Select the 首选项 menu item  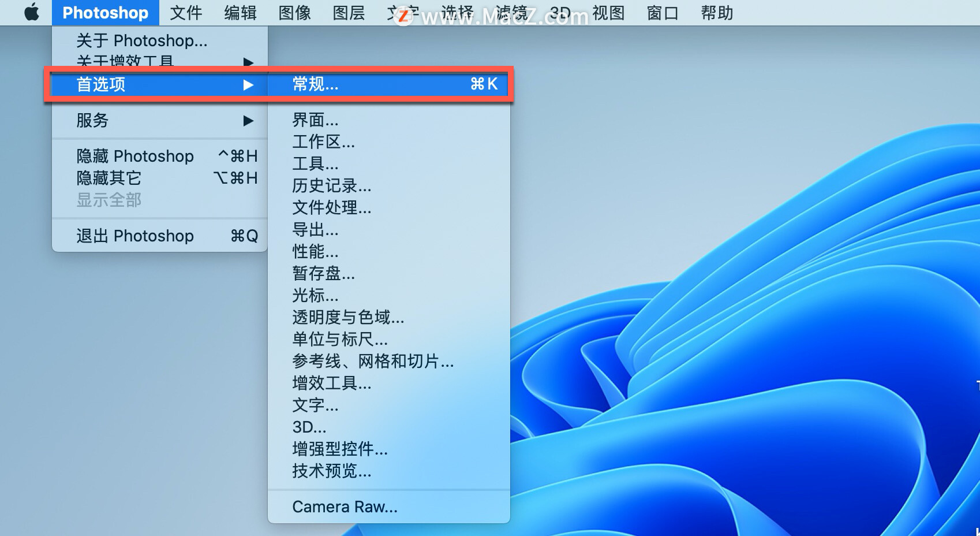[160, 84]
